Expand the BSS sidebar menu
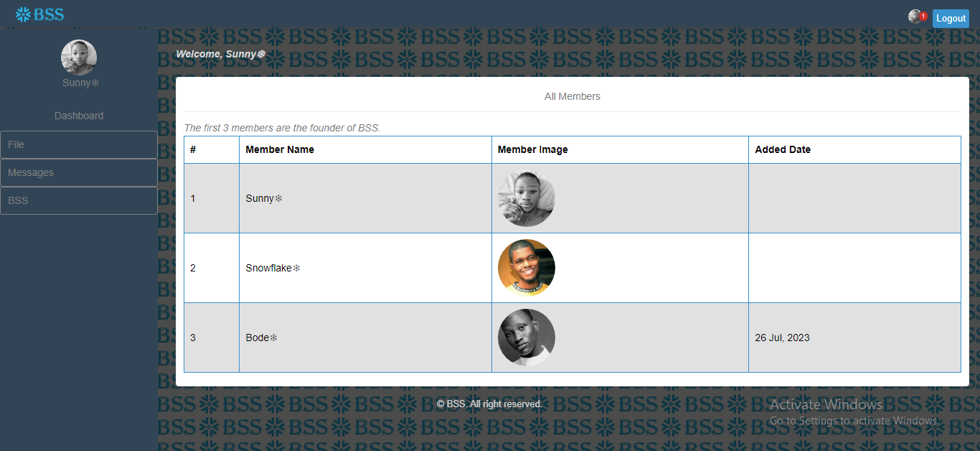 (79, 200)
